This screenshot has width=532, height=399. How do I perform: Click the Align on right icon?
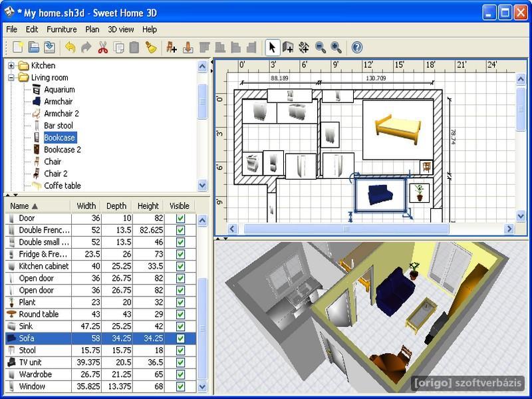[x=251, y=47]
